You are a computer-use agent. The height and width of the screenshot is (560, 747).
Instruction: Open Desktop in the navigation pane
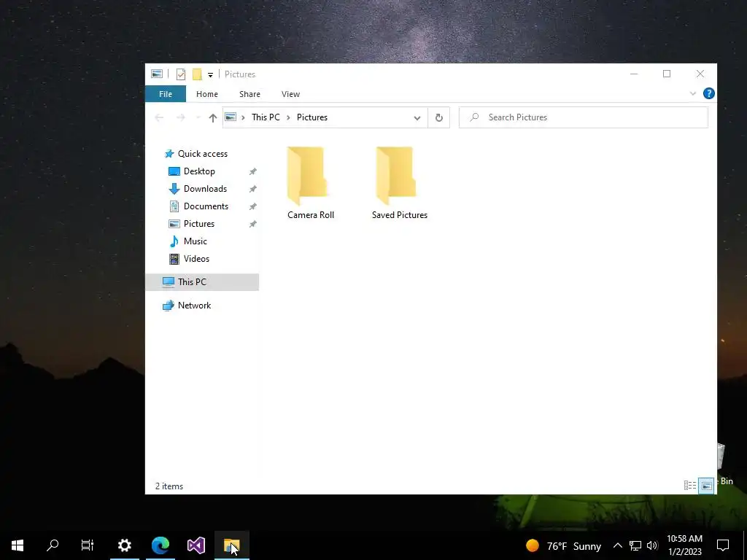(x=199, y=171)
